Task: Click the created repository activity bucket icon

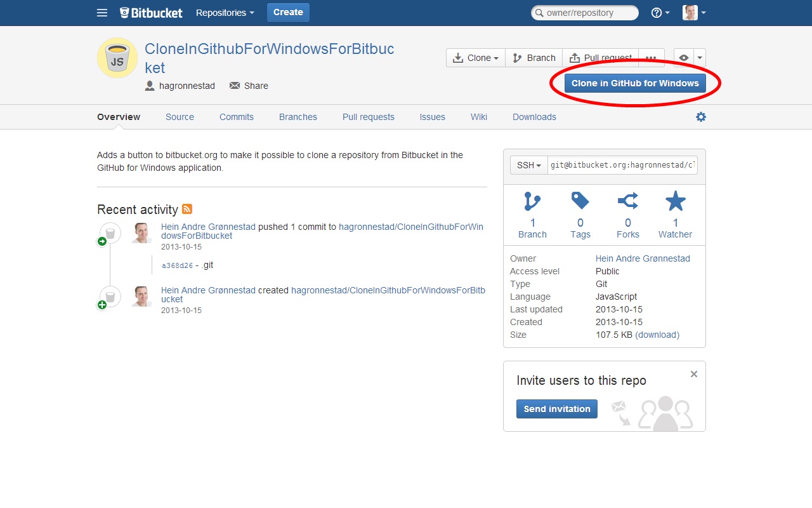Action: [x=110, y=297]
